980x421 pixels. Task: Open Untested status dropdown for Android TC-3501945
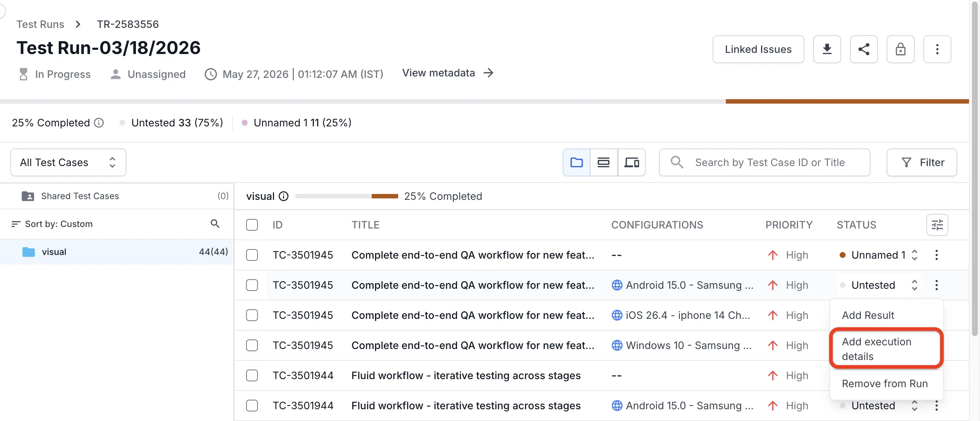tap(879, 285)
